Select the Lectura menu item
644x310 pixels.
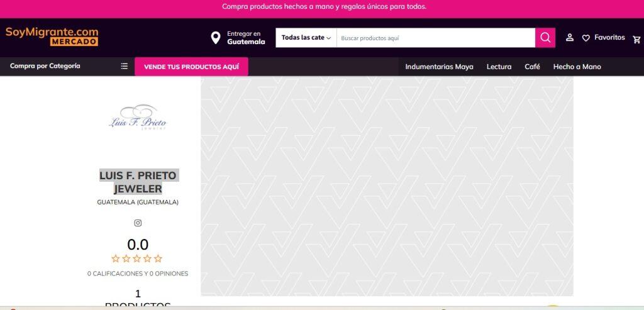point(499,67)
